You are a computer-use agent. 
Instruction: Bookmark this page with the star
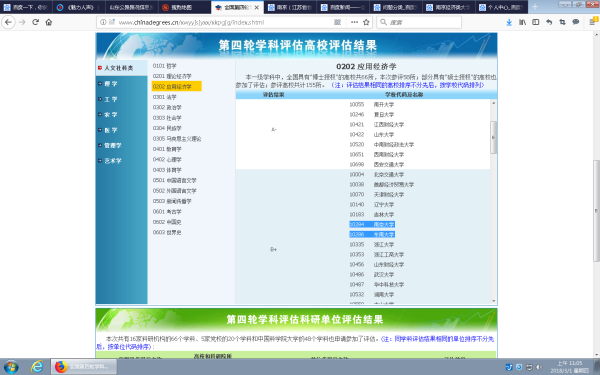click(366, 22)
